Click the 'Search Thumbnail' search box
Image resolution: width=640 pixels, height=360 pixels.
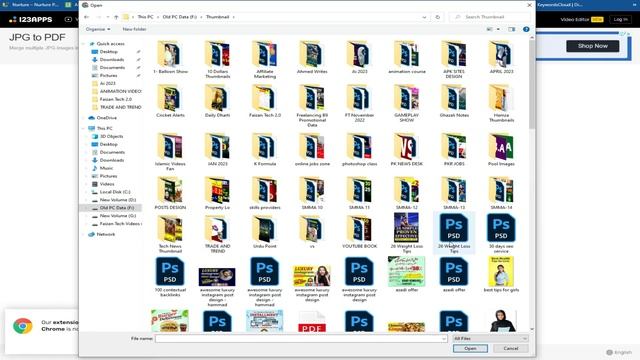coord(489,17)
